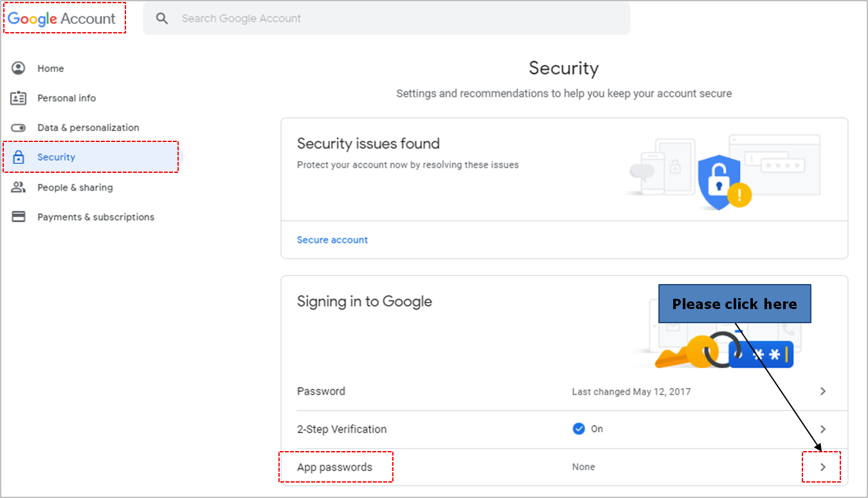
Task: Click the magnifier icon in search bar
Action: [162, 19]
